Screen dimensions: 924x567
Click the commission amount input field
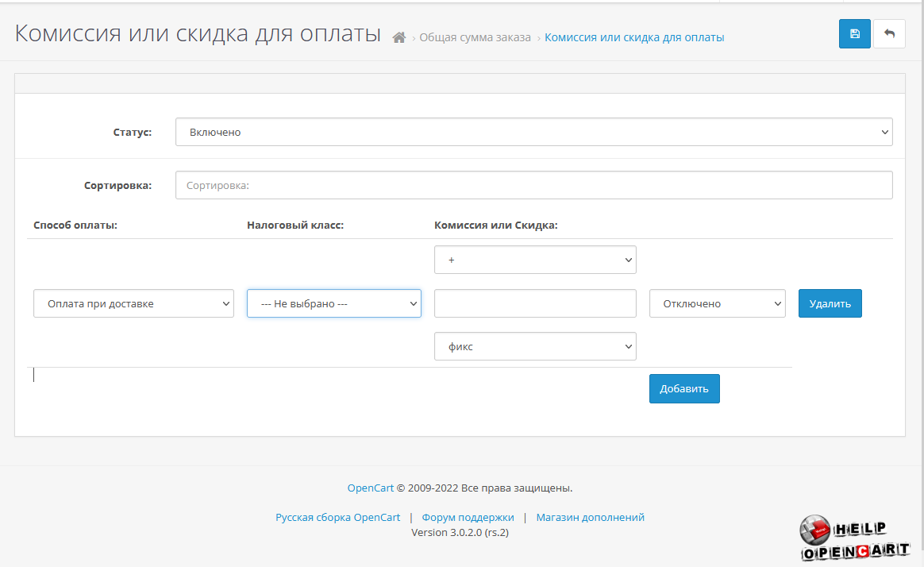[x=535, y=303]
